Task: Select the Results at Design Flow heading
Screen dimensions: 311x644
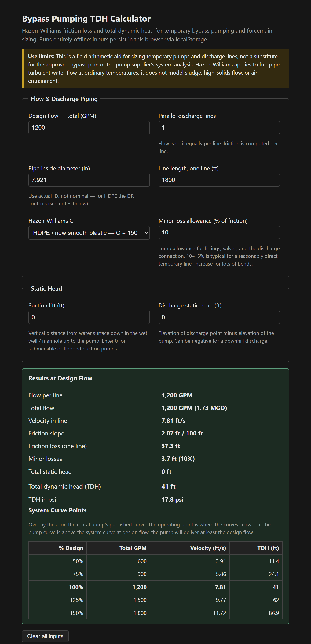Action: 60,378
